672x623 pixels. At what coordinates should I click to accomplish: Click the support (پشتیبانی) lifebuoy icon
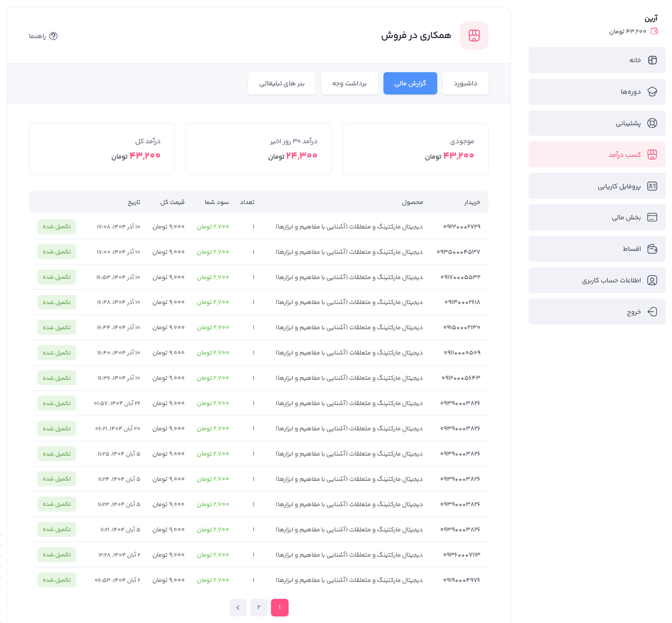652,123
